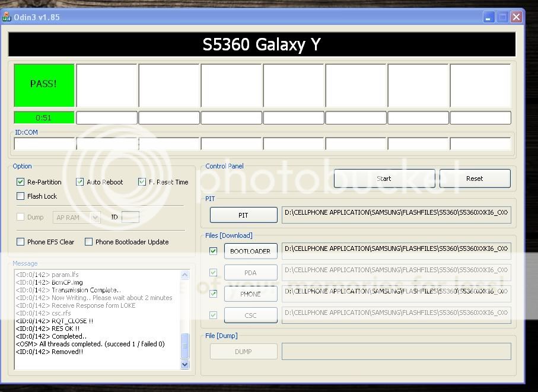Click the S5360 Galaxy Y banner
This screenshot has height=392, width=538.
tap(262, 44)
